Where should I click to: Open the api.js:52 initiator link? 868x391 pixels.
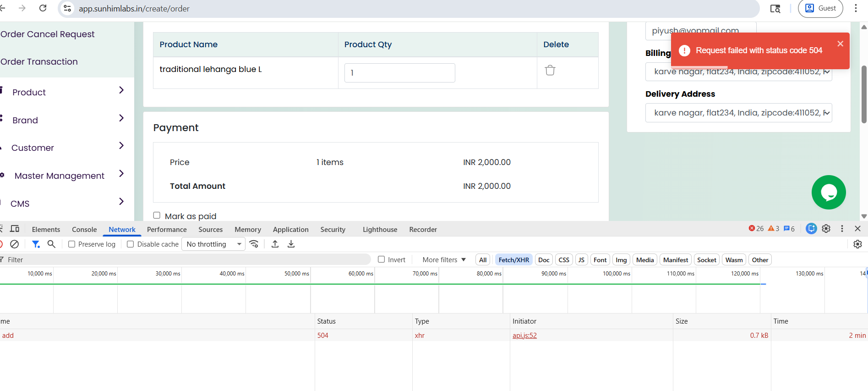[524, 335]
